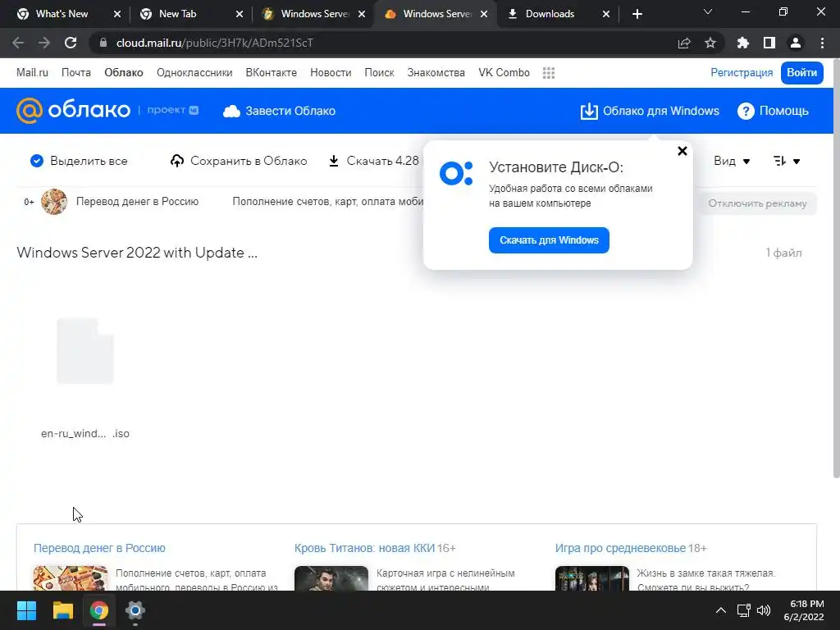
Task: Click the volume speaker tray icon
Action: click(x=764, y=610)
